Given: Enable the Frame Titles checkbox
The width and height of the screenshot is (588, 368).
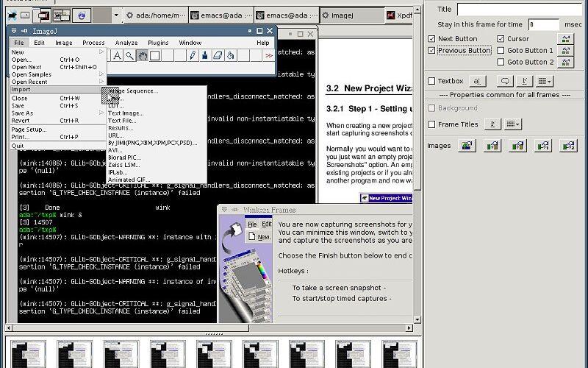Looking at the screenshot, I should 431,124.
